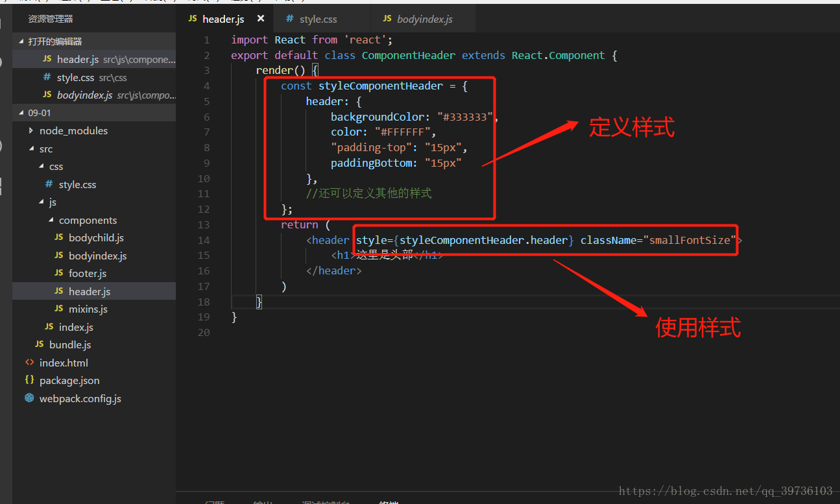Open bodyindex.js in the open editors list
The height and width of the screenshot is (504, 840).
click(x=94, y=95)
